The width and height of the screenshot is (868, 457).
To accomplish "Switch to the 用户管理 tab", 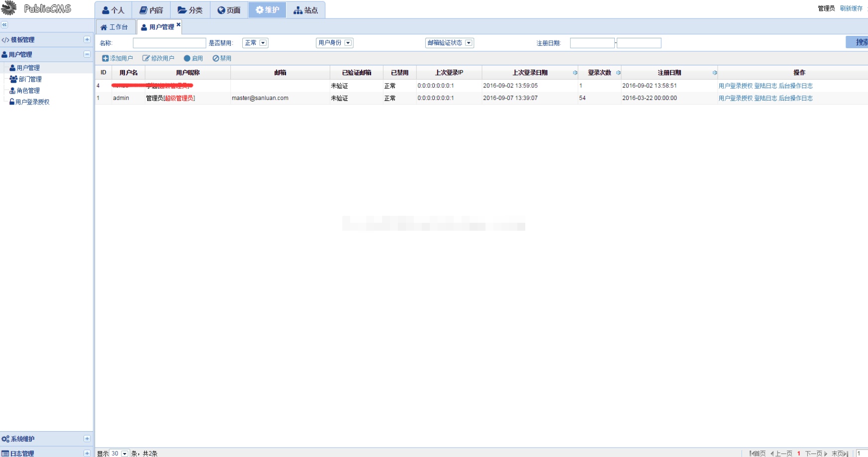I will tap(158, 27).
